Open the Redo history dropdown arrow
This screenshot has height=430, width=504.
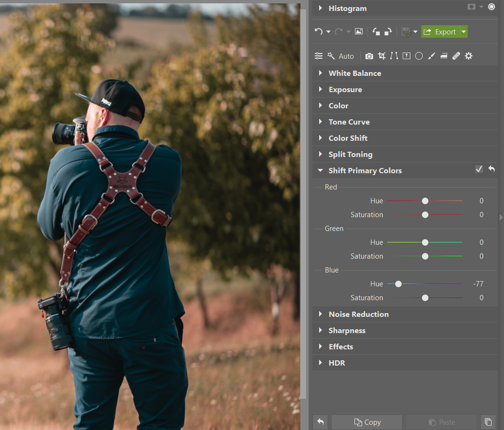click(x=348, y=32)
